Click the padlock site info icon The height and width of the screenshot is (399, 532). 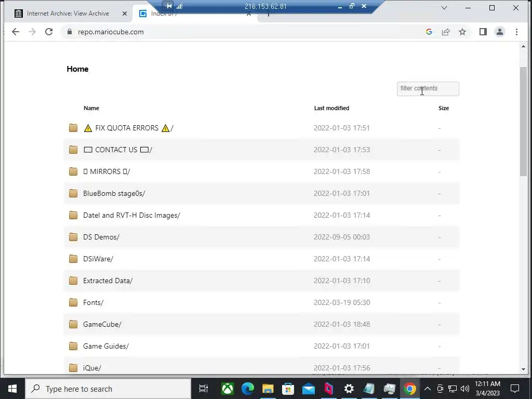(70, 32)
